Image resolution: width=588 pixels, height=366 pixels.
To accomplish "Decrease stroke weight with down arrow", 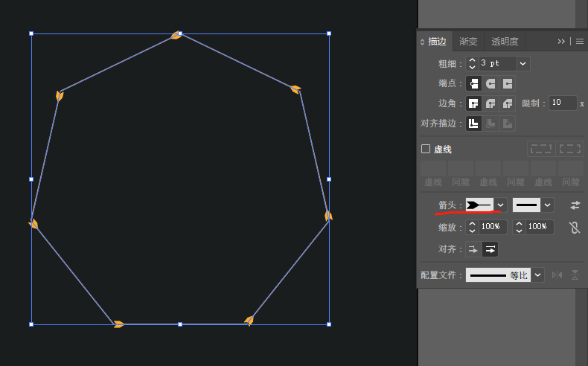I will coord(472,67).
